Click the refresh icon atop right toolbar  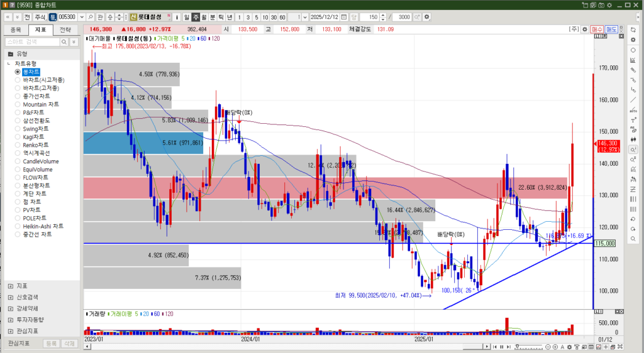point(632,30)
